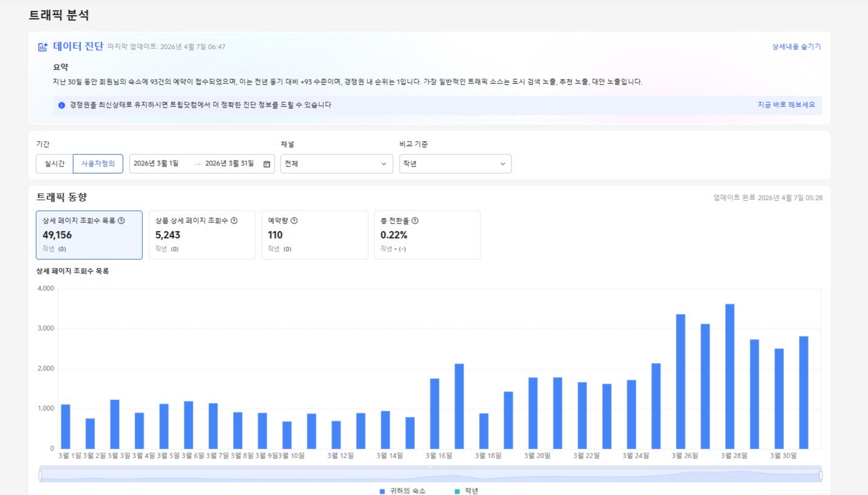
Task: Click help icon next to 예약량
Action: point(294,221)
